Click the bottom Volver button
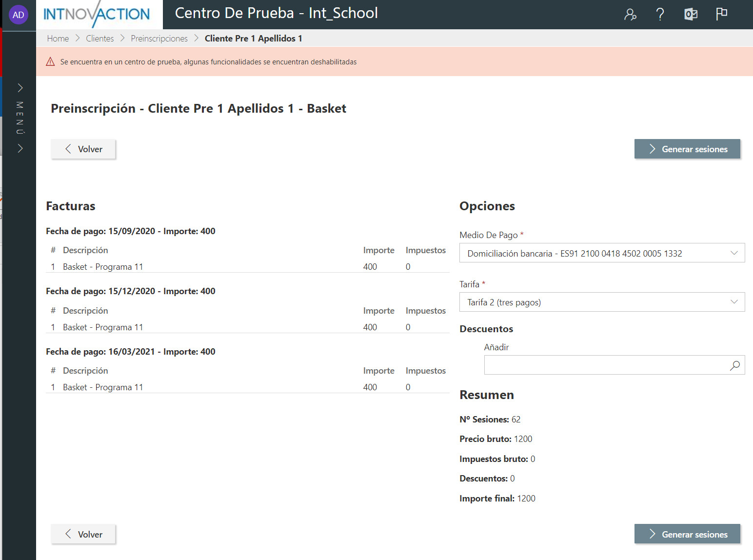Screen dimensions: 753x560 click(x=83, y=535)
